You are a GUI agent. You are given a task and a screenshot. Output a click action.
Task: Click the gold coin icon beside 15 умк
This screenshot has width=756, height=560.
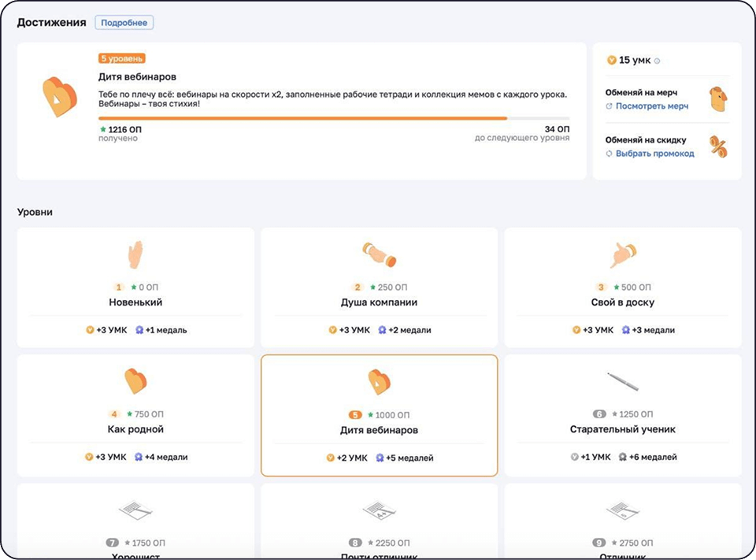[x=611, y=61]
